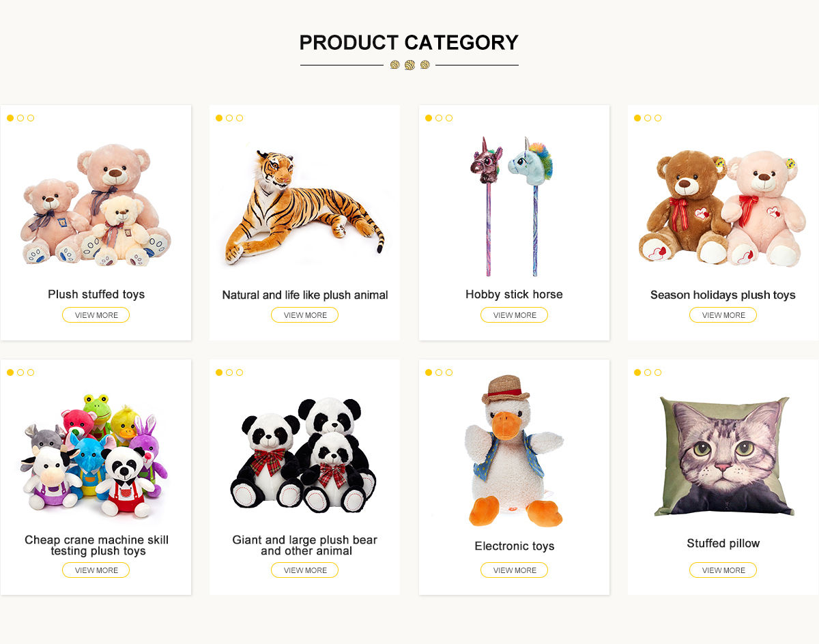Select second slide dot on Plush stuffed toys card
Screen dimensions: 819x644
pos(20,118)
